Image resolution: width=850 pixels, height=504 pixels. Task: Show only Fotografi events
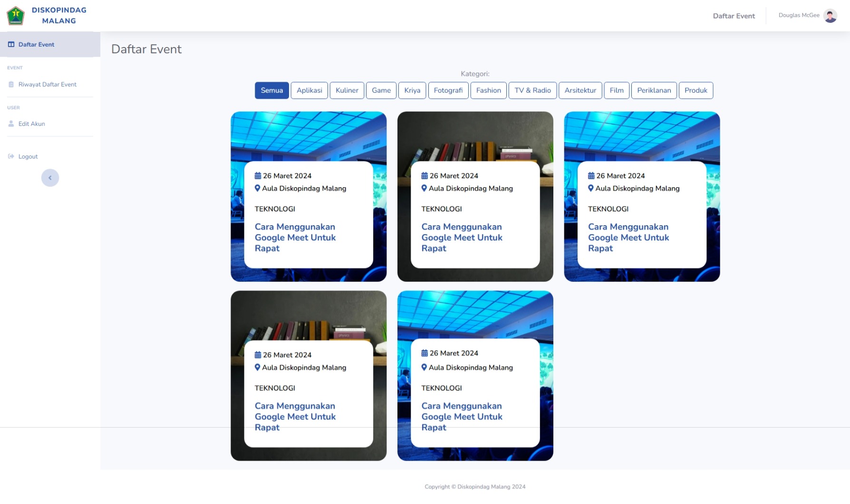click(x=448, y=90)
